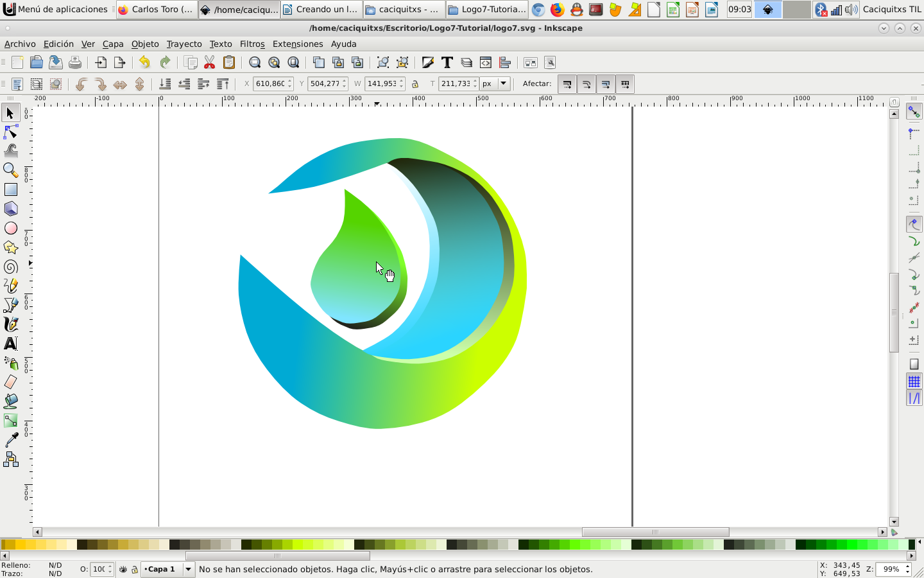This screenshot has height=578, width=924.
Task: Open the Filtros menu
Action: (x=252, y=44)
